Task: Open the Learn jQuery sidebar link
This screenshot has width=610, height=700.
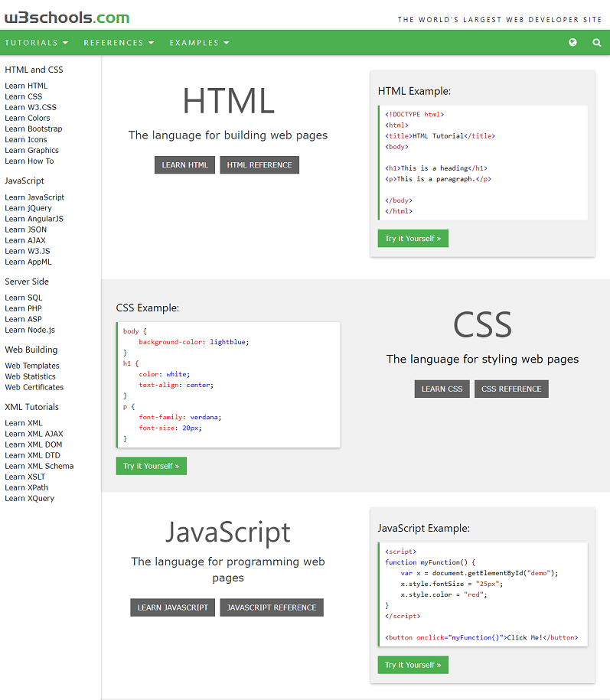Action: pyautogui.click(x=28, y=208)
